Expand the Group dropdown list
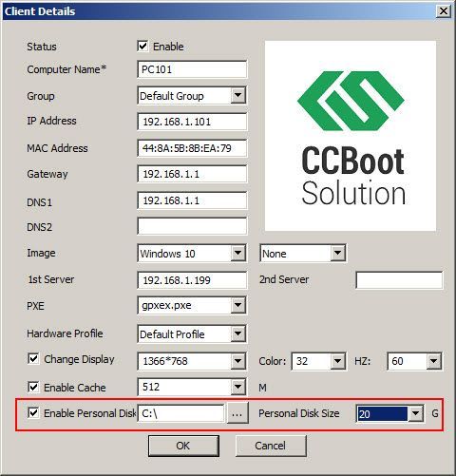456x476 pixels. tap(237, 95)
